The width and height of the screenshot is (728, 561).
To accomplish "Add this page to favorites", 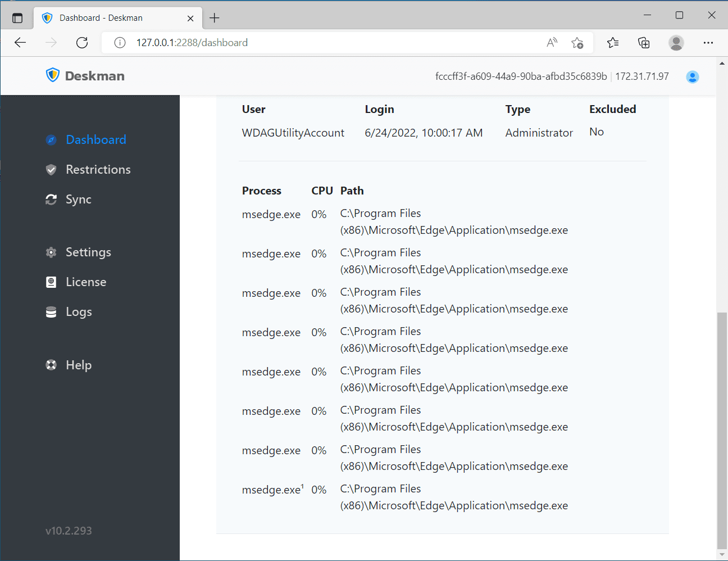I will coord(577,43).
